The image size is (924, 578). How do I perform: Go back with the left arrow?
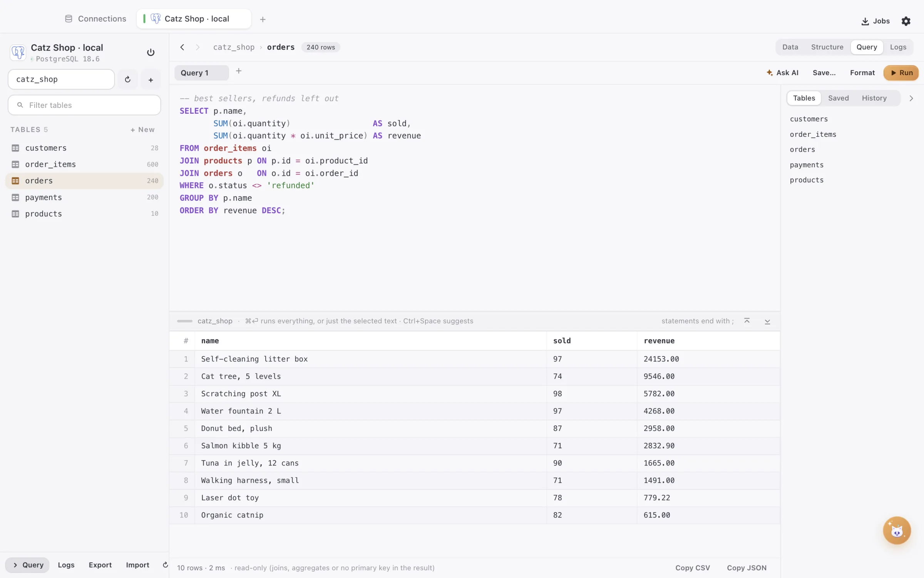point(182,47)
